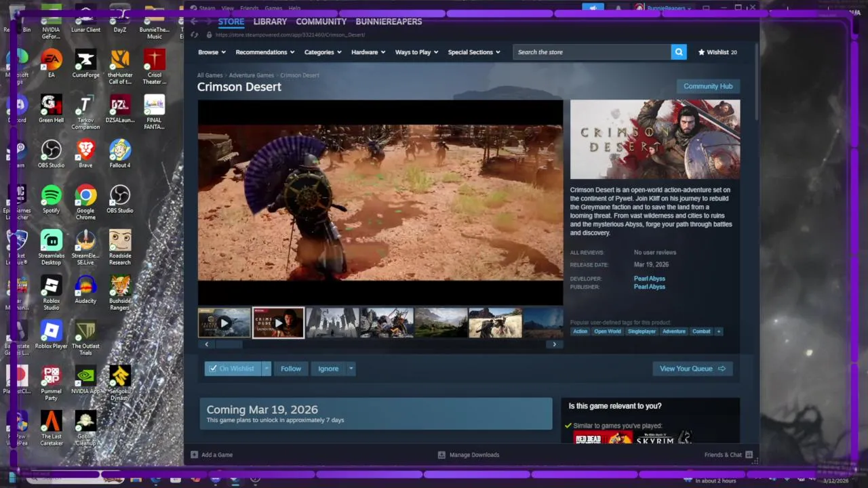Switch to the LIBRARY tab
Viewport: 868px width, 488px height.
(x=270, y=22)
